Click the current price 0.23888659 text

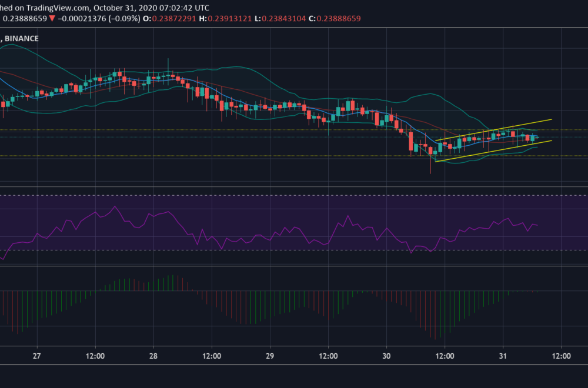click(x=25, y=18)
